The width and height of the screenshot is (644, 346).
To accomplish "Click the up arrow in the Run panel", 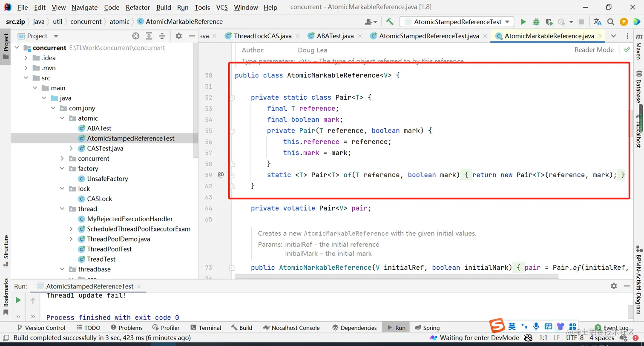I will coord(33,300).
